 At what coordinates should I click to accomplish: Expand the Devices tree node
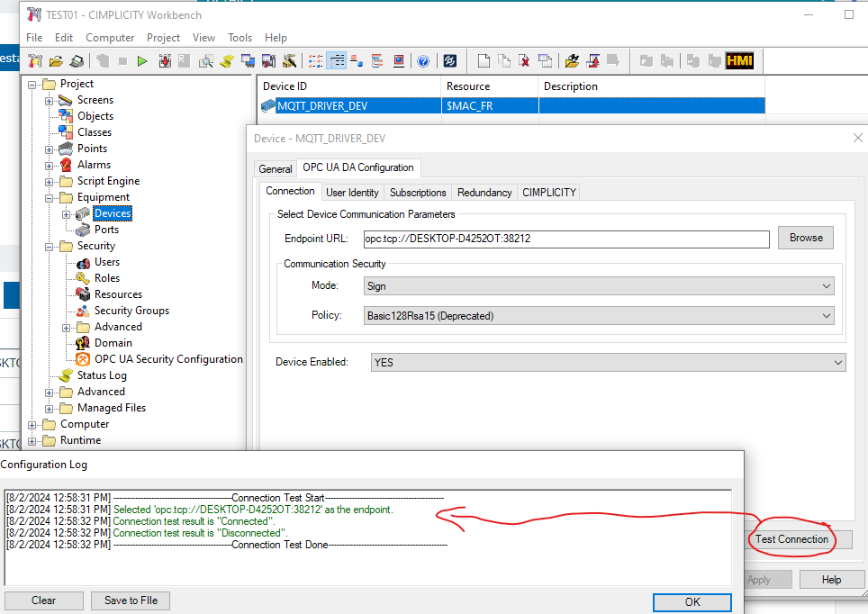[x=66, y=214]
